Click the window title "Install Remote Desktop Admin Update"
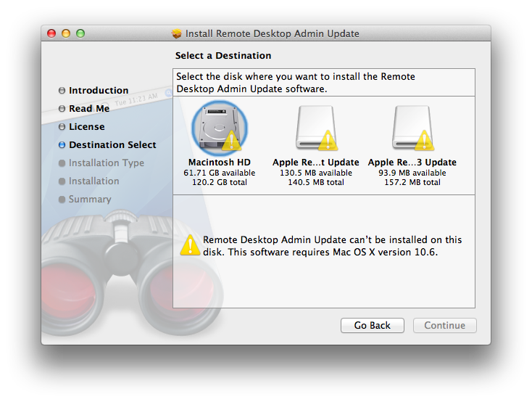The width and height of the screenshot is (532, 402). 272,33
